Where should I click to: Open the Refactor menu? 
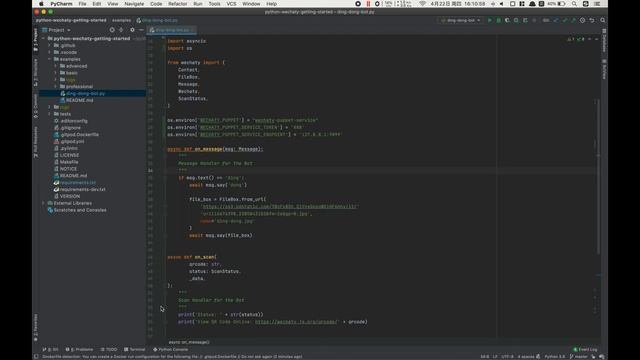point(178,4)
